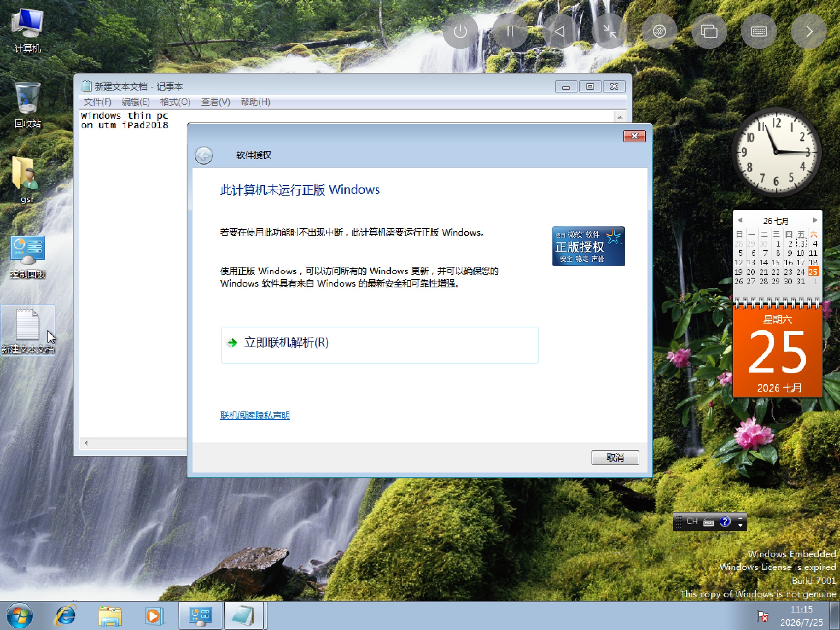Select the gsr user folder icon

27,180
